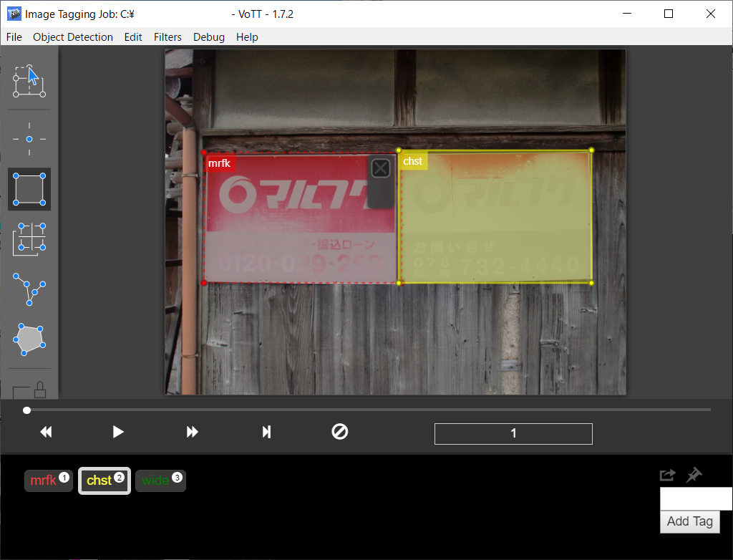Click the frame number field showing 1
733x560 pixels.
point(513,434)
